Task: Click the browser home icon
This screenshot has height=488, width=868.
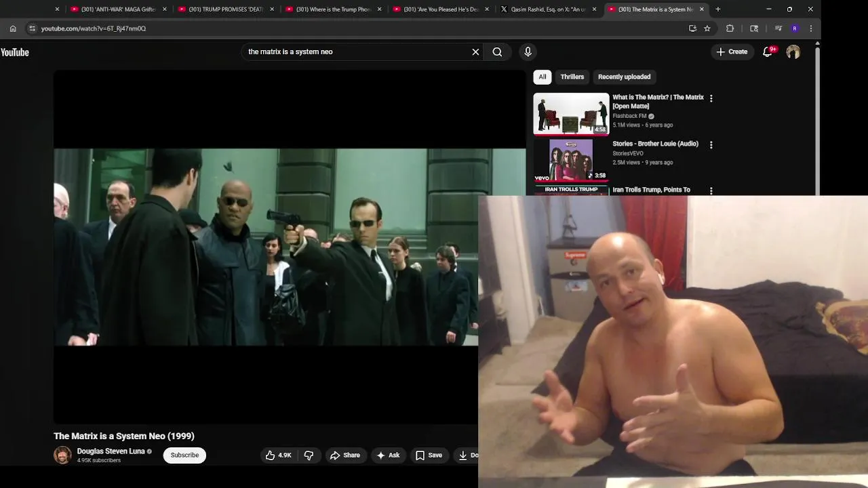Action: point(13,28)
